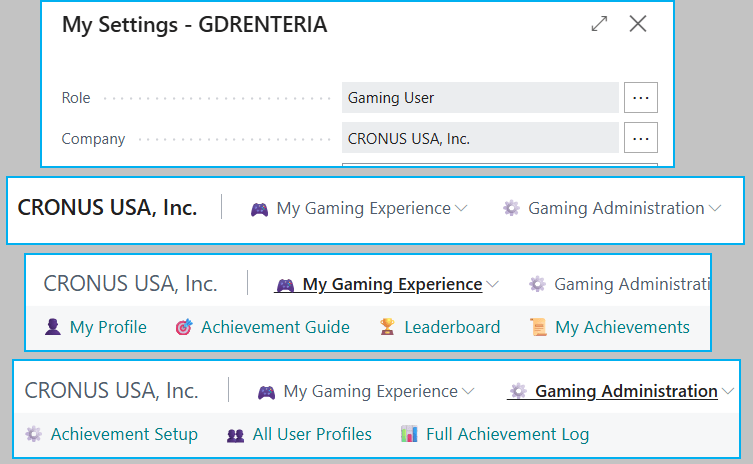Open the Leaderboard link

(x=452, y=327)
